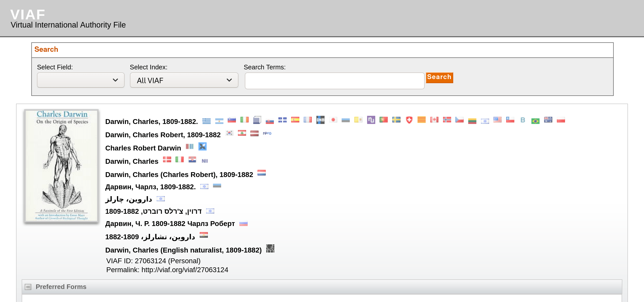The image size is (644, 302).
Task: Open the NII source icon
Action: 205,161
